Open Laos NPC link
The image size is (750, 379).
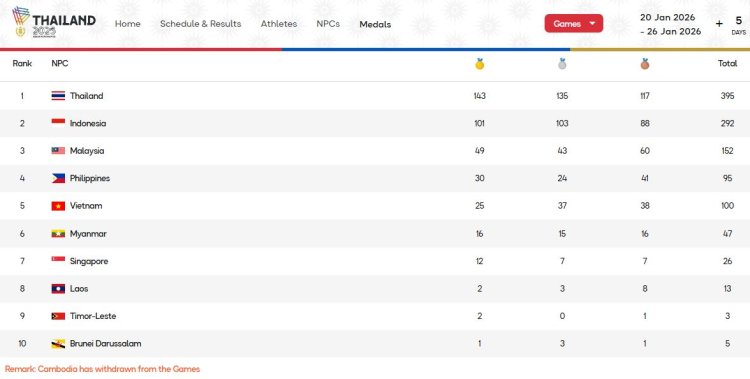(x=79, y=289)
